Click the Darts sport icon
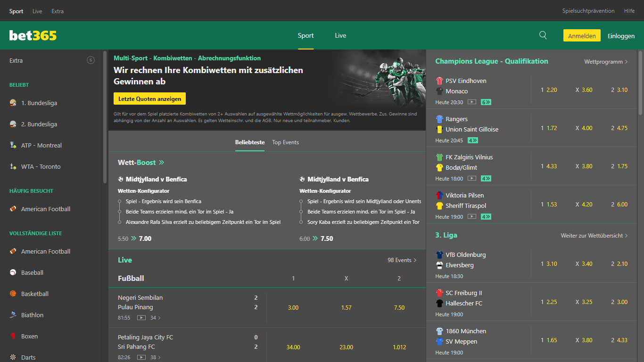The width and height of the screenshot is (644, 362). (13, 357)
